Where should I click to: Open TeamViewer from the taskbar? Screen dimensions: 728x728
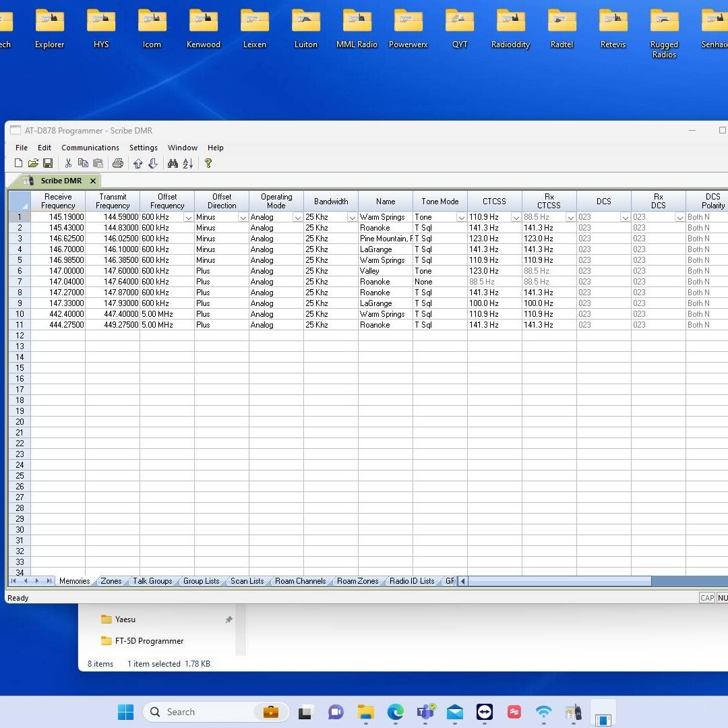tap(484, 712)
